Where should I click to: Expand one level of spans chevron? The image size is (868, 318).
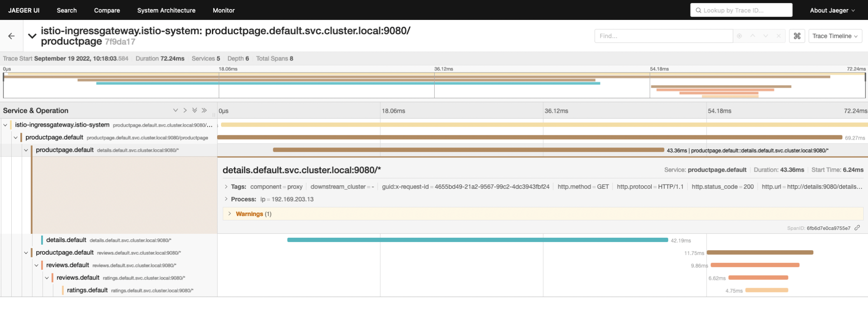(175, 111)
